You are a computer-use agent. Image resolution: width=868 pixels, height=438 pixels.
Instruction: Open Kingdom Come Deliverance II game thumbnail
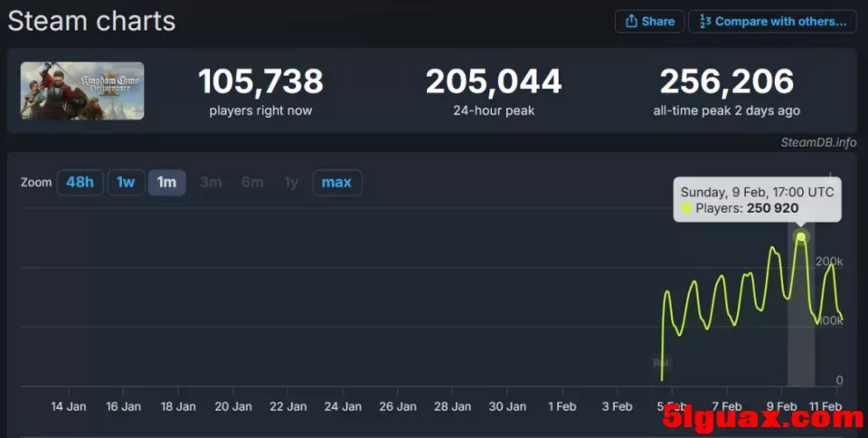pyautogui.click(x=82, y=90)
